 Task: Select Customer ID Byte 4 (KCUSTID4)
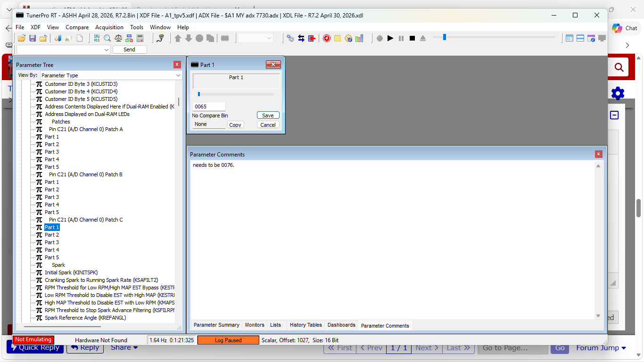click(81, 91)
